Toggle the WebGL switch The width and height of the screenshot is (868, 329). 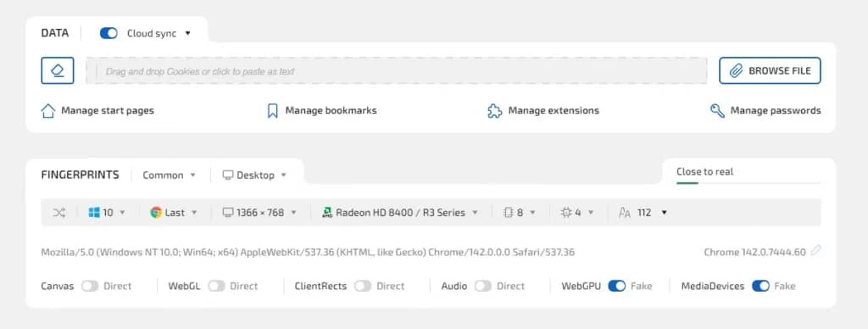point(216,287)
